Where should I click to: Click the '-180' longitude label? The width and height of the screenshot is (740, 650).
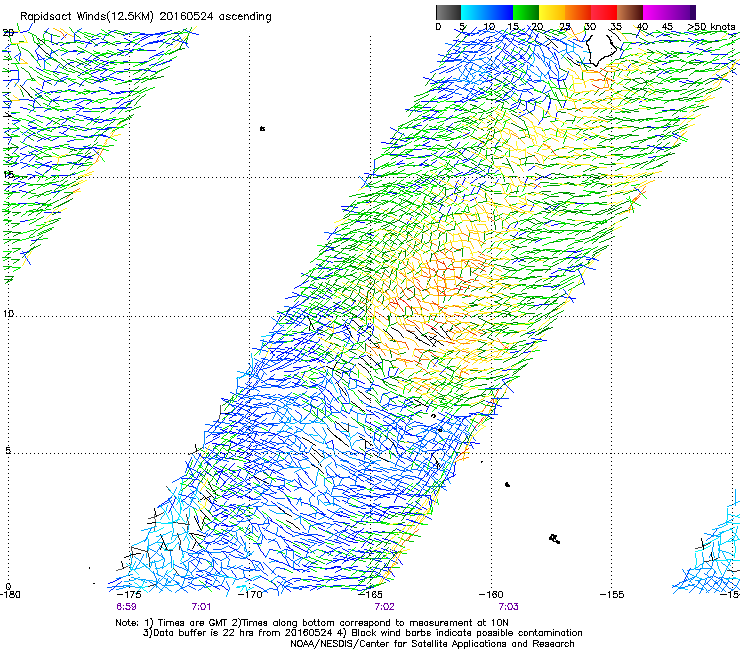[9, 595]
